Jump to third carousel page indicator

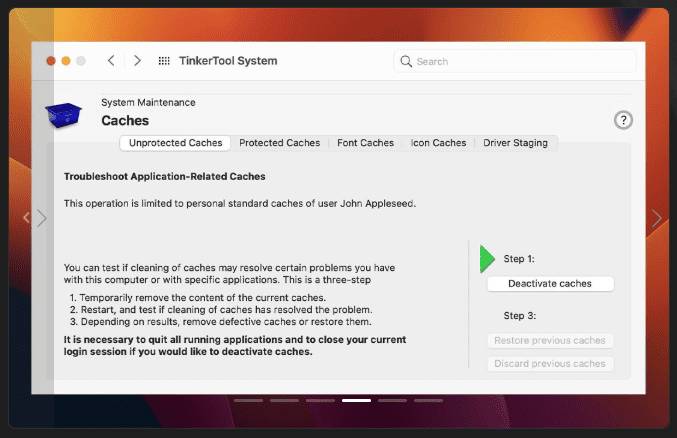(x=320, y=401)
